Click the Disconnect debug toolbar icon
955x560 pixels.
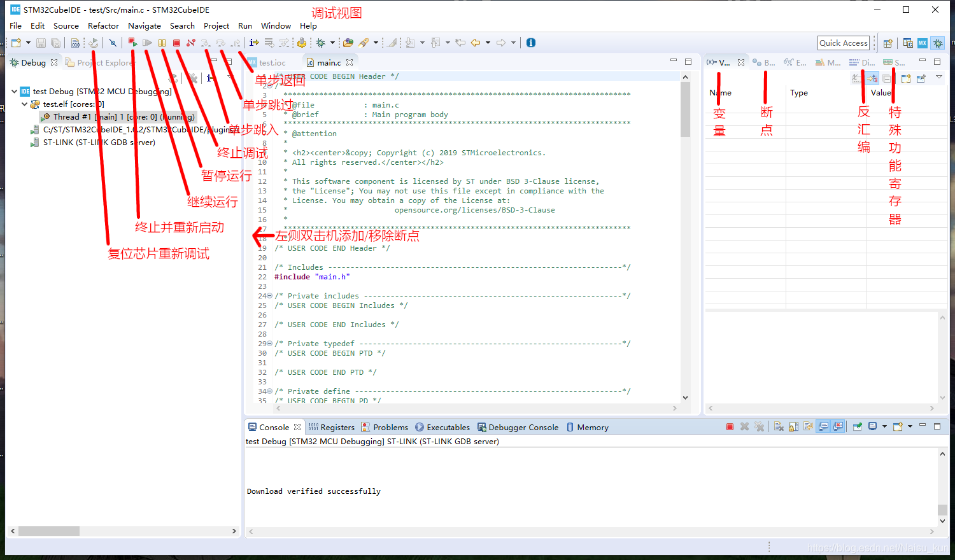pyautogui.click(x=190, y=43)
